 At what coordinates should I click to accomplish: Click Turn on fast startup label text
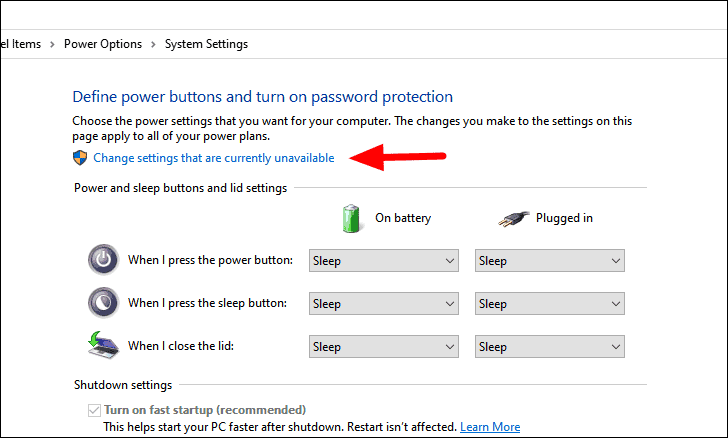pyautogui.click(x=205, y=410)
